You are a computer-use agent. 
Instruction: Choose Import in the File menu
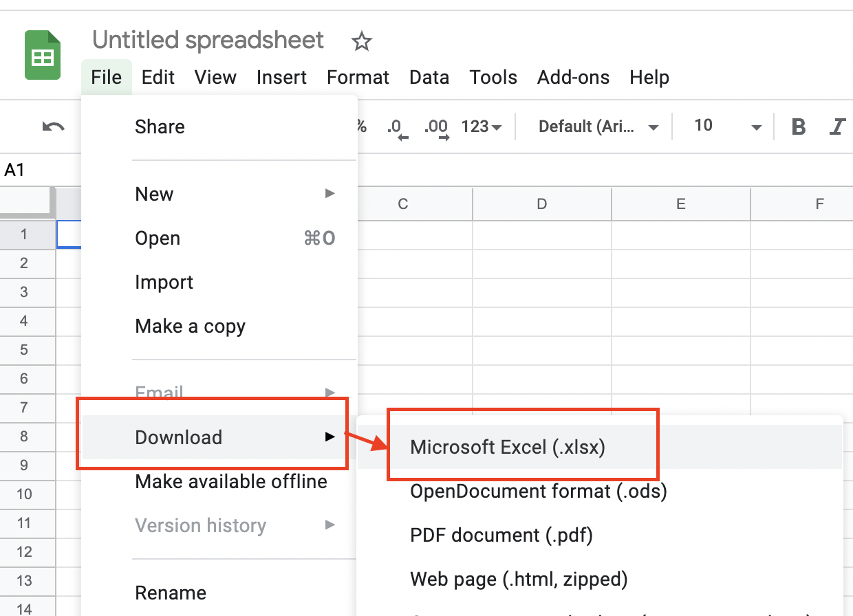pyautogui.click(x=219, y=282)
